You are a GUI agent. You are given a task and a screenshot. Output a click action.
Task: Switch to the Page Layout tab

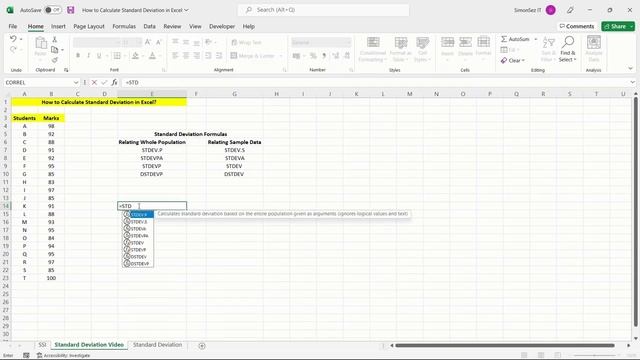(x=89, y=26)
